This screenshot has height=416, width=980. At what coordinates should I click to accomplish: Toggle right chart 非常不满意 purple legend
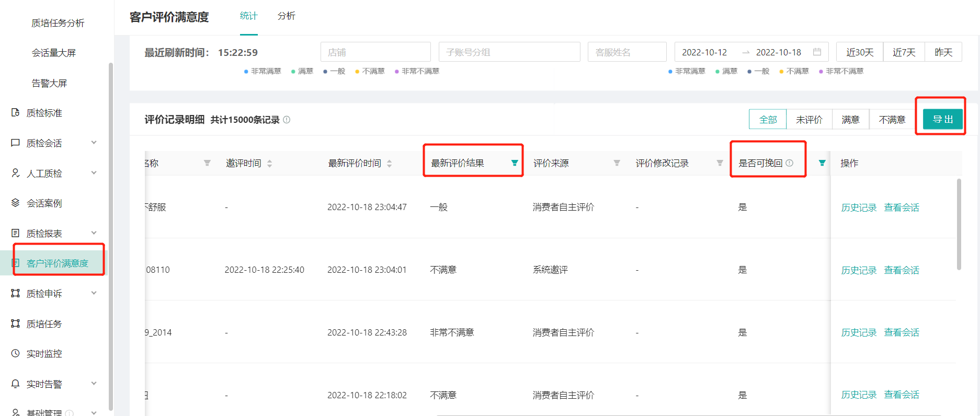tap(841, 71)
